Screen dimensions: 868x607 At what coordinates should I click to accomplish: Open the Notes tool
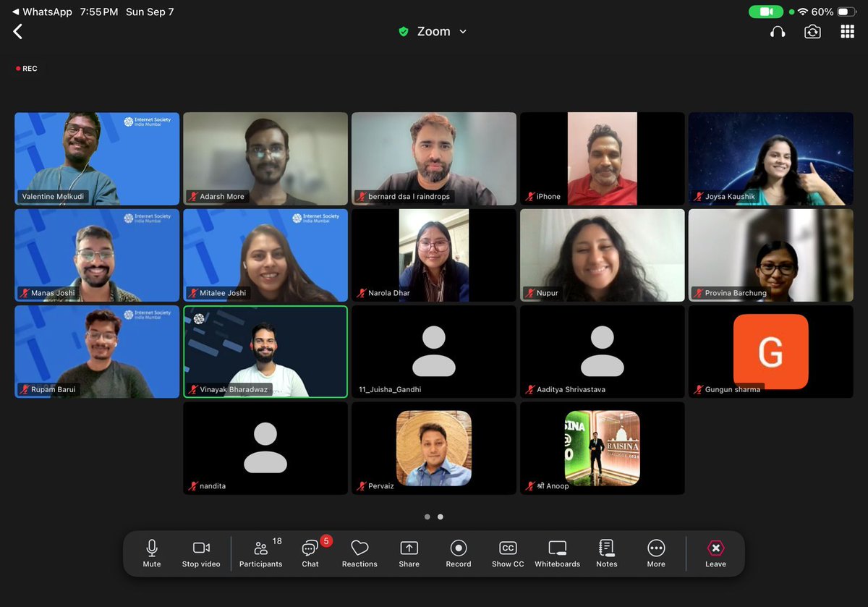click(607, 554)
